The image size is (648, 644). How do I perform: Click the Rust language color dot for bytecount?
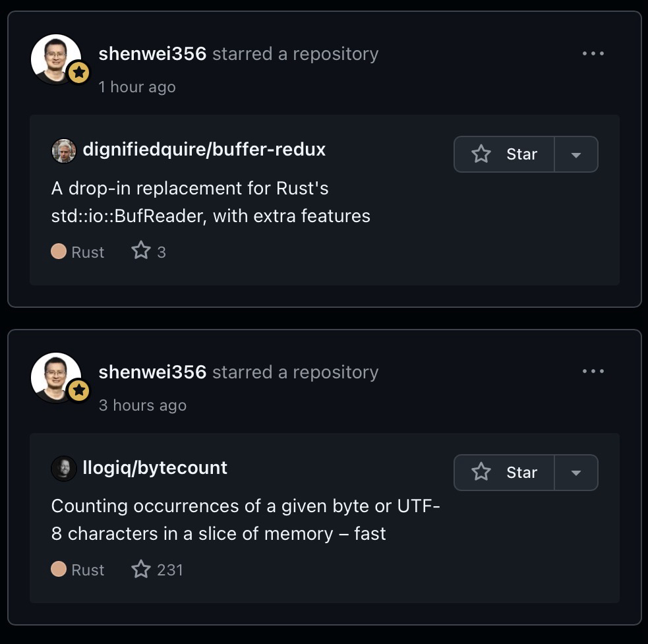[x=59, y=569]
